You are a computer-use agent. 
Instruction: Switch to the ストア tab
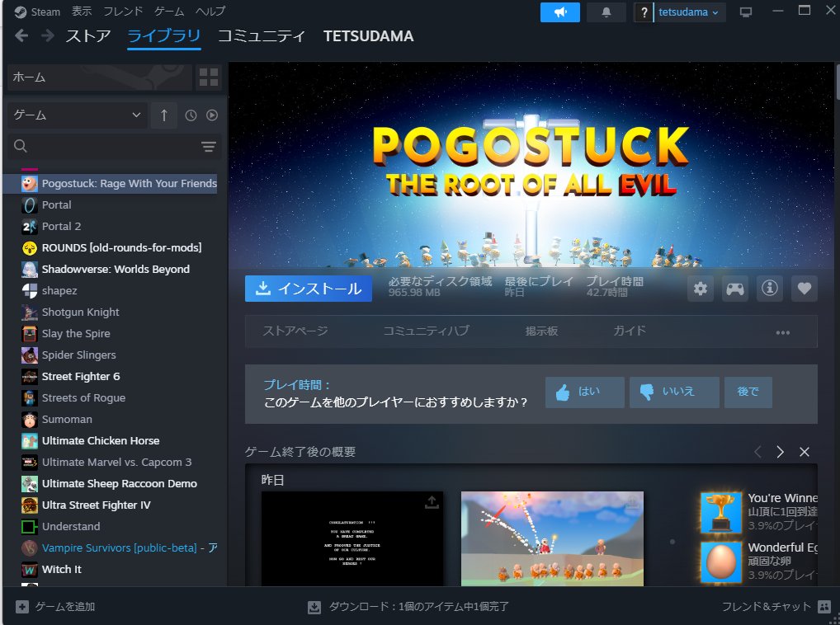(x=87, y=35)
